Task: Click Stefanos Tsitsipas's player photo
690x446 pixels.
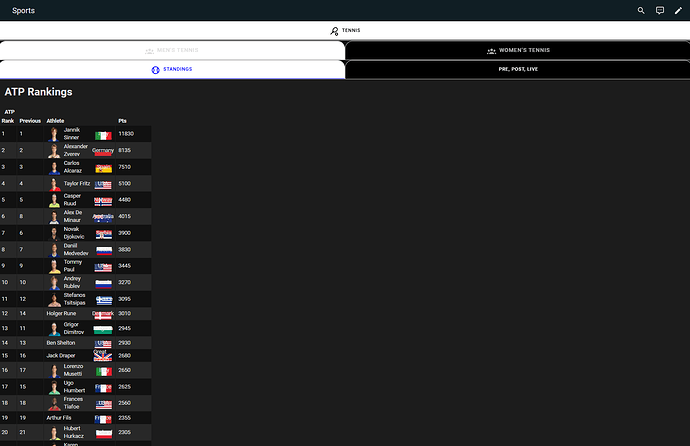Action: (x=54, y=299)
